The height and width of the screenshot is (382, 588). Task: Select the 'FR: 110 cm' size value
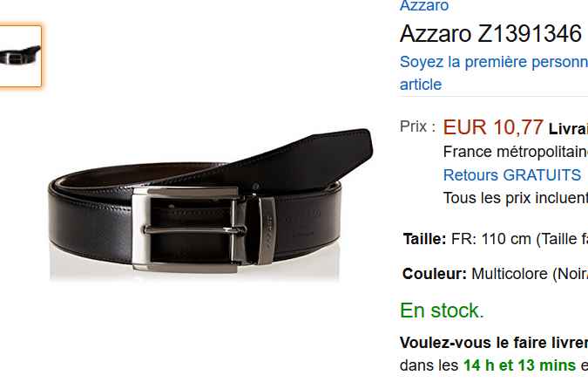point(491,239)
